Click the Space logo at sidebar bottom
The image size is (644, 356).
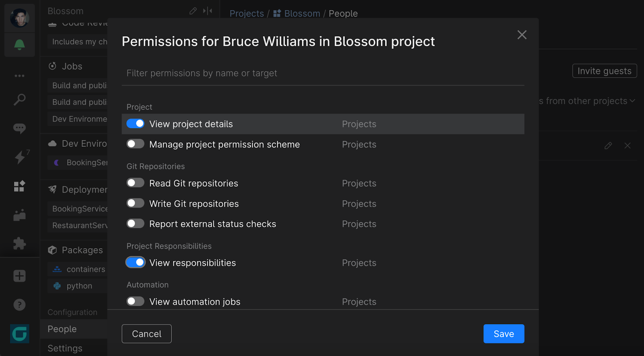tap(20, 333)
